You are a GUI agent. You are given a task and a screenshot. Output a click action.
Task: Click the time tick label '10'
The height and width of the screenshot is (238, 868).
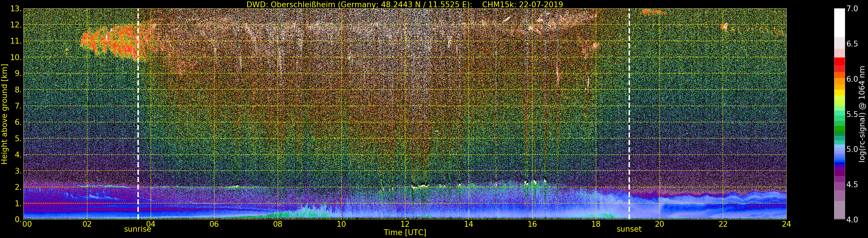341,224
